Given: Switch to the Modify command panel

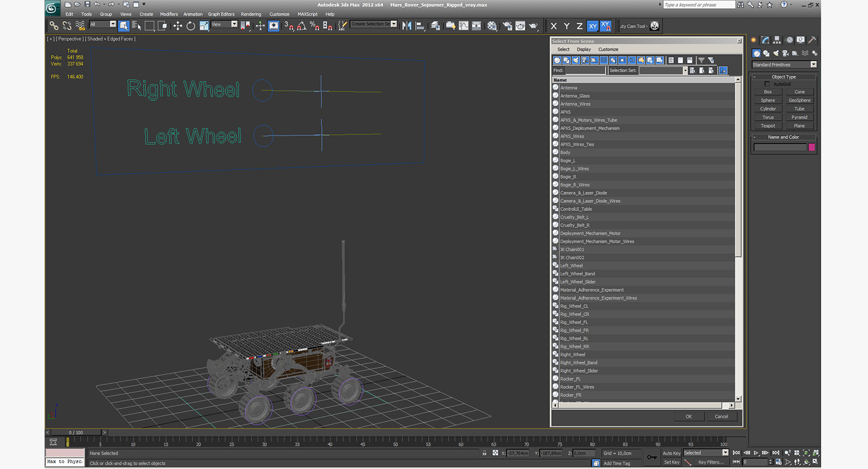Looking at the screenshot, I should coord(765,40).
